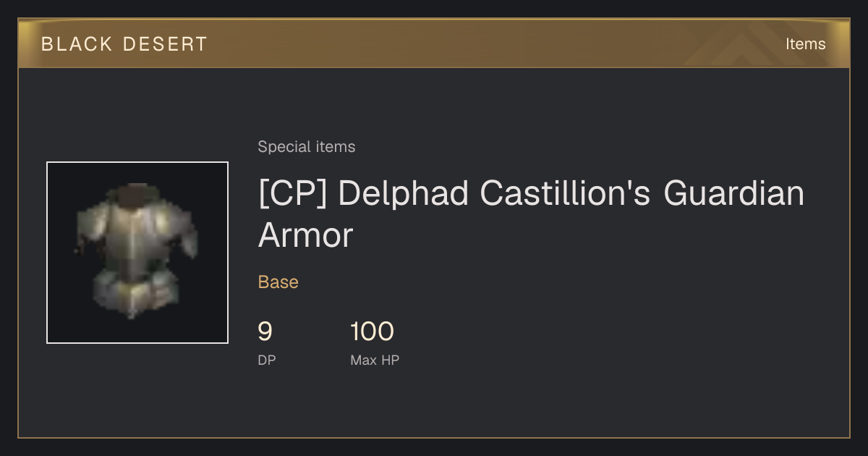Click the DP stat label
868x456 pixels.
point(267,360)
